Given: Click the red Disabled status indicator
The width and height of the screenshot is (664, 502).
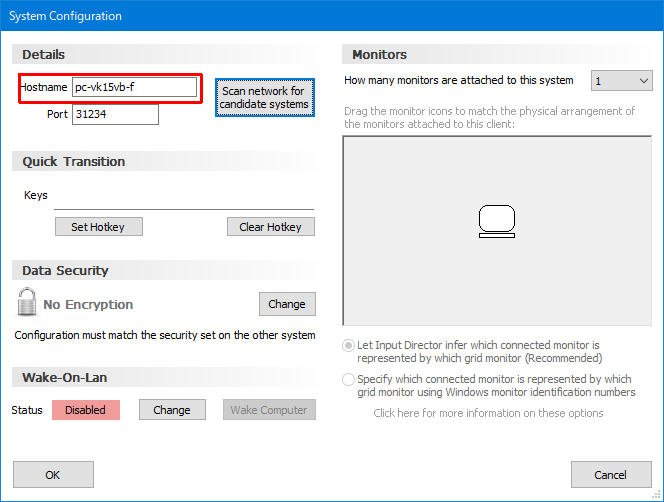Looking at the screenshot, I should 86,410.
